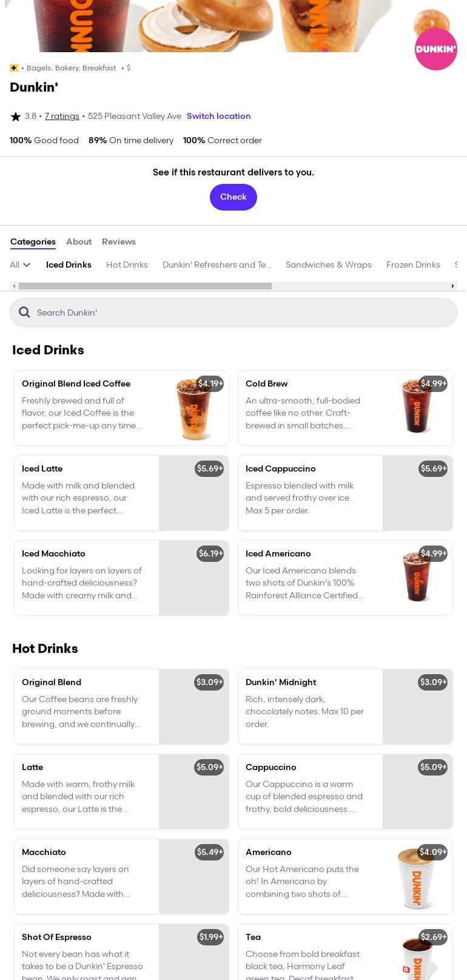Click the black star rating icon
Screen dimensions: 467x980
(16, 117)
